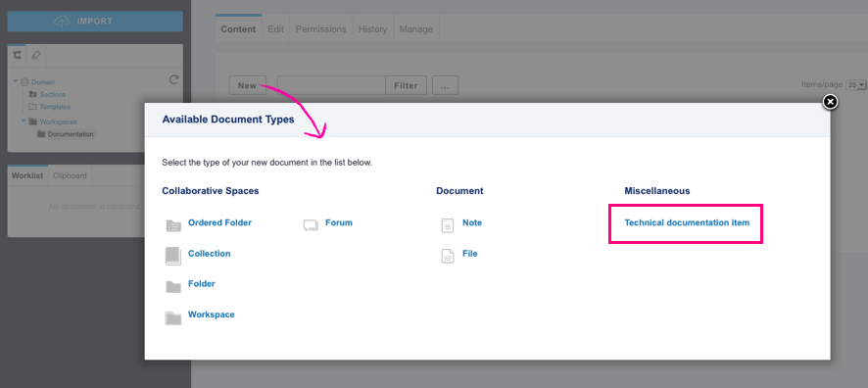Viewport: 868px width, 388px height.
Task: Close the Available Document Types dialog
Action: point(830,102)
